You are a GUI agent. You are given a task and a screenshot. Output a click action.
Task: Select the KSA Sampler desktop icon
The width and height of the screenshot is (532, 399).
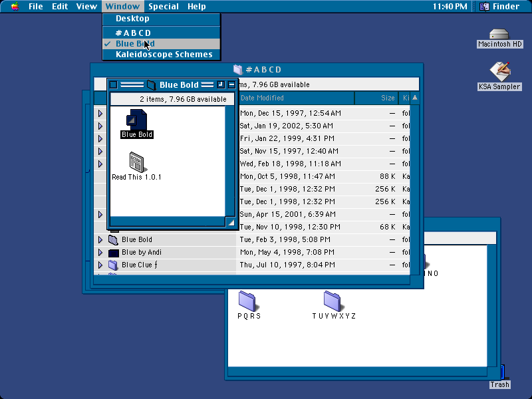500,72
